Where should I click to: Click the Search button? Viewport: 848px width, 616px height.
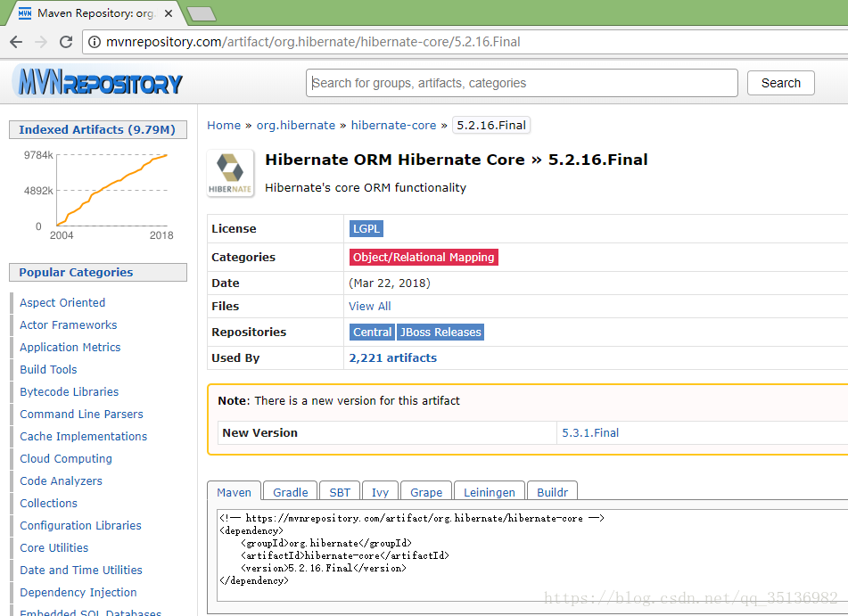(x=780, y=83)
